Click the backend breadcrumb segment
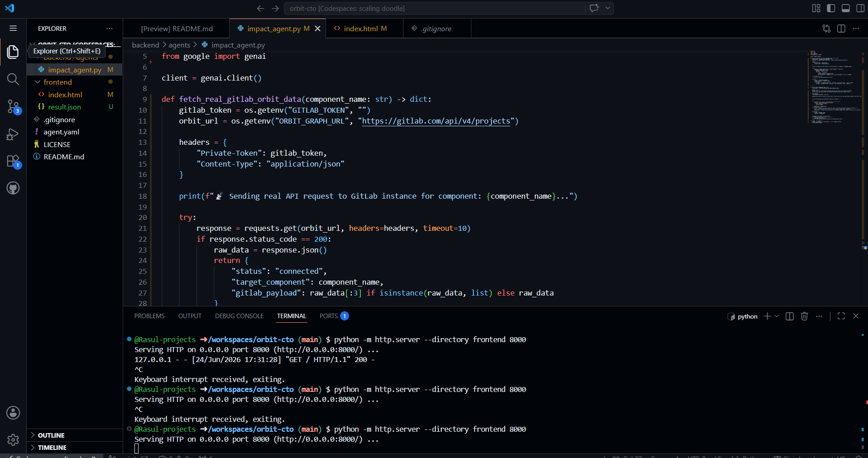This screenshot has height=458, width=868. 145,45
